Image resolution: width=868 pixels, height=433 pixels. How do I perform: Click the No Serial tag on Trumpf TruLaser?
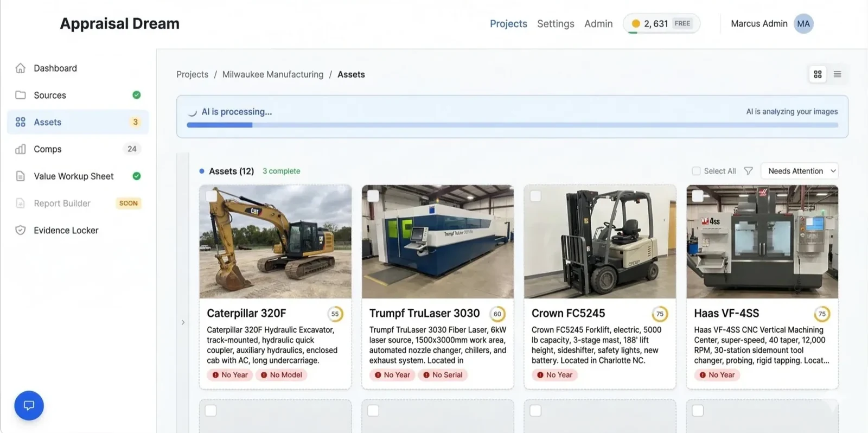[443, 375]
